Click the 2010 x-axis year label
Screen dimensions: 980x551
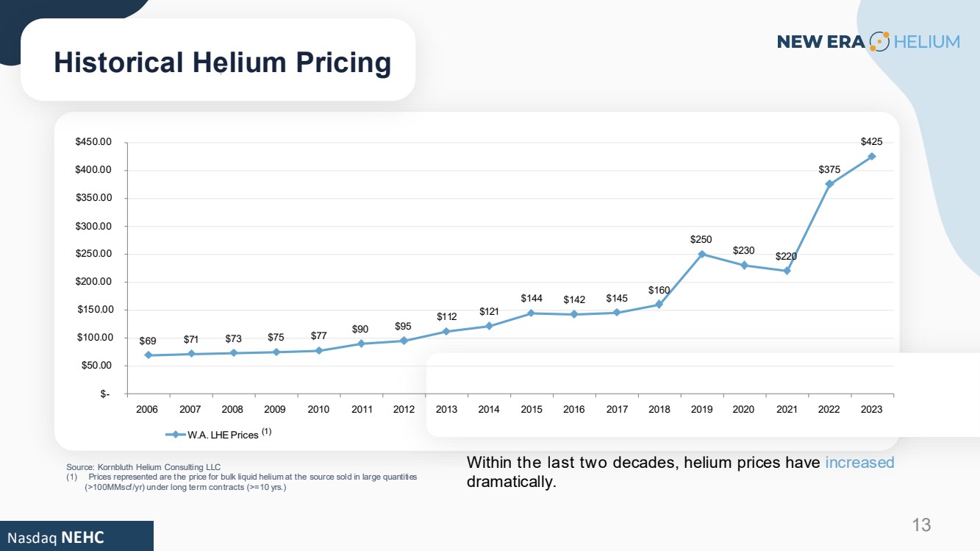319,409
